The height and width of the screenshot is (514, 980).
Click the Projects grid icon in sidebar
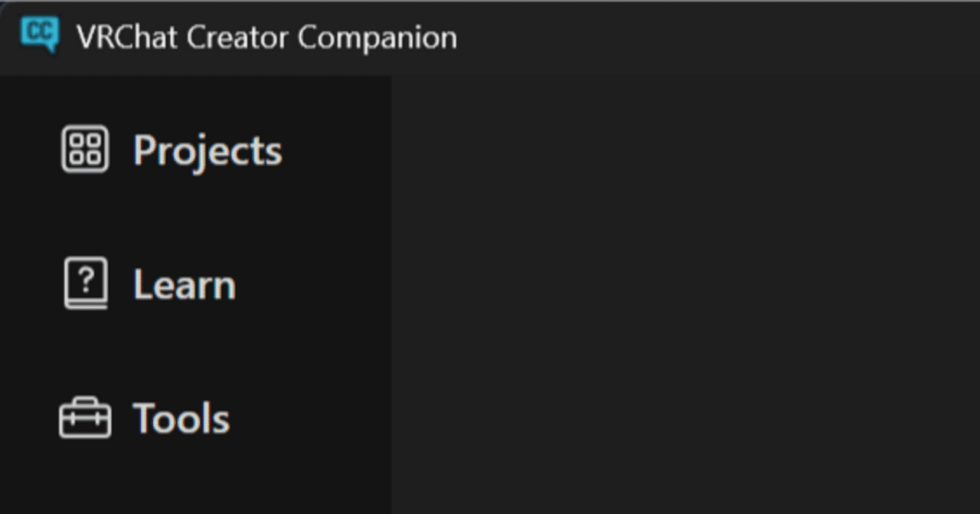click(x=84, y=149)
